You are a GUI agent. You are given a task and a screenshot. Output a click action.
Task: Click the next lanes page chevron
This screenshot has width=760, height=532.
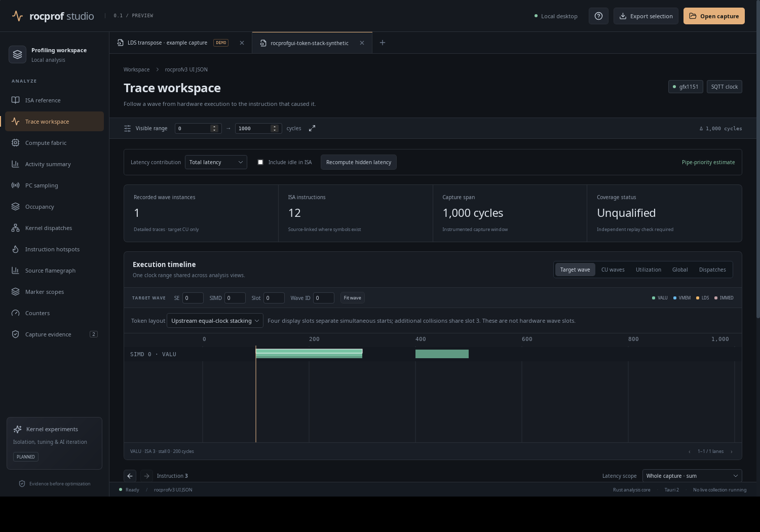[731, 451]
